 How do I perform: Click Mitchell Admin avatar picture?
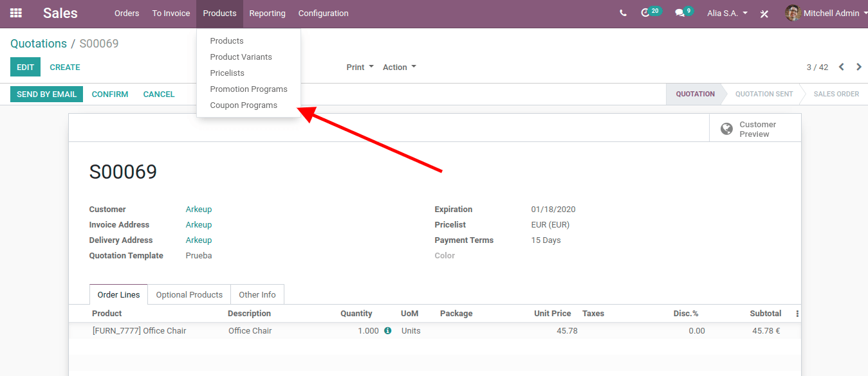[793, 13]
